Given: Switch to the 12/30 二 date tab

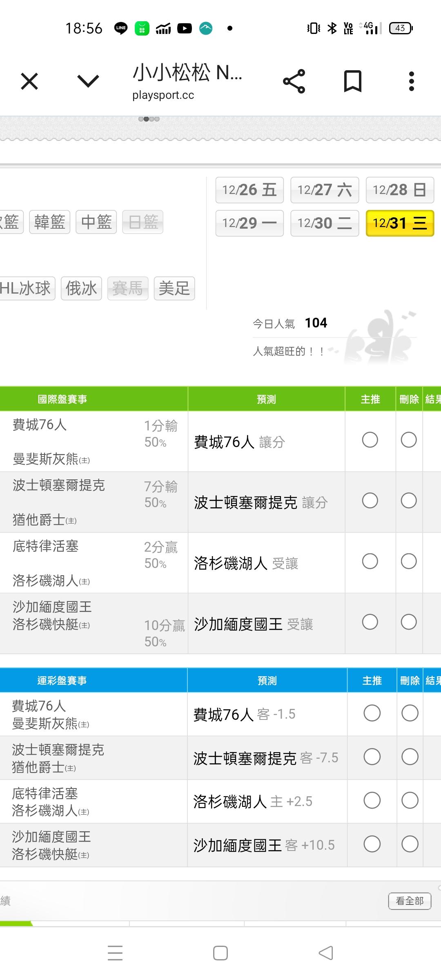Looking at the screenshot, I should click(325, 223).
